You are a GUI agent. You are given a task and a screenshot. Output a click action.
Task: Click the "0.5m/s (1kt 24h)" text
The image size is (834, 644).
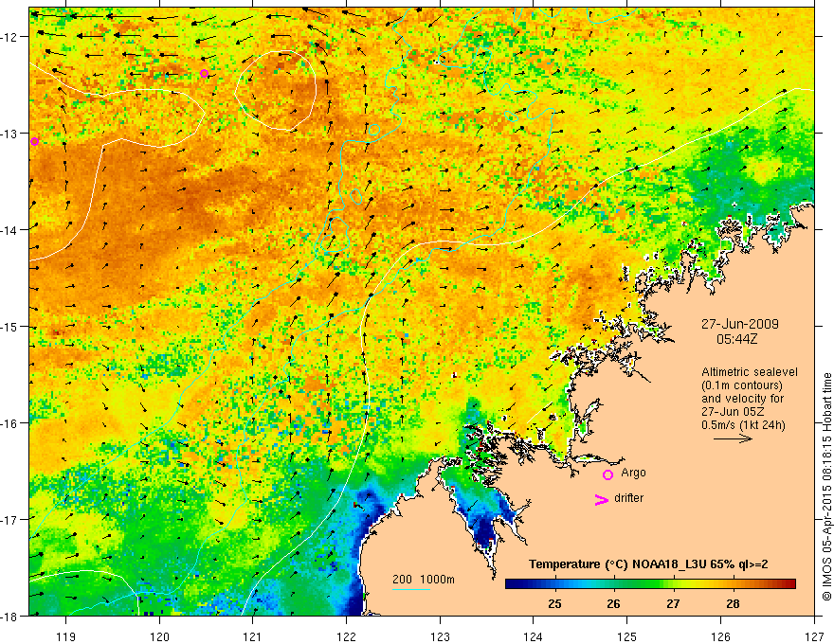point(743,425)
